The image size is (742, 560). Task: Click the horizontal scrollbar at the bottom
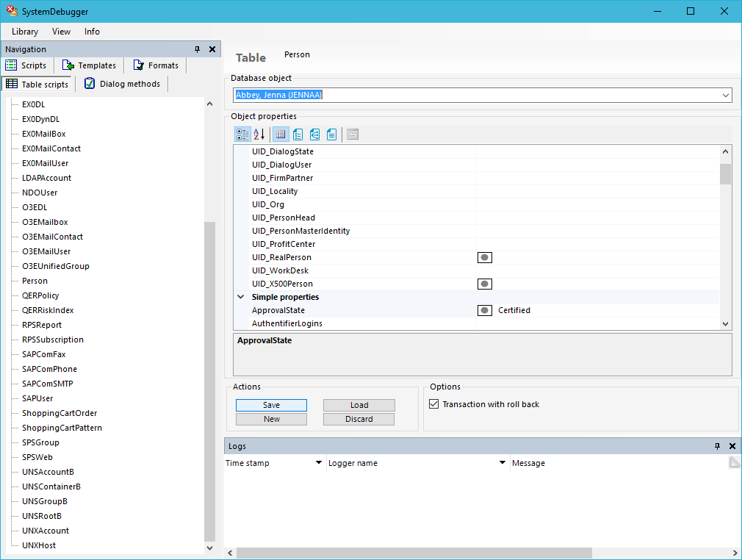pyautogui.click(x=414, y=553)
